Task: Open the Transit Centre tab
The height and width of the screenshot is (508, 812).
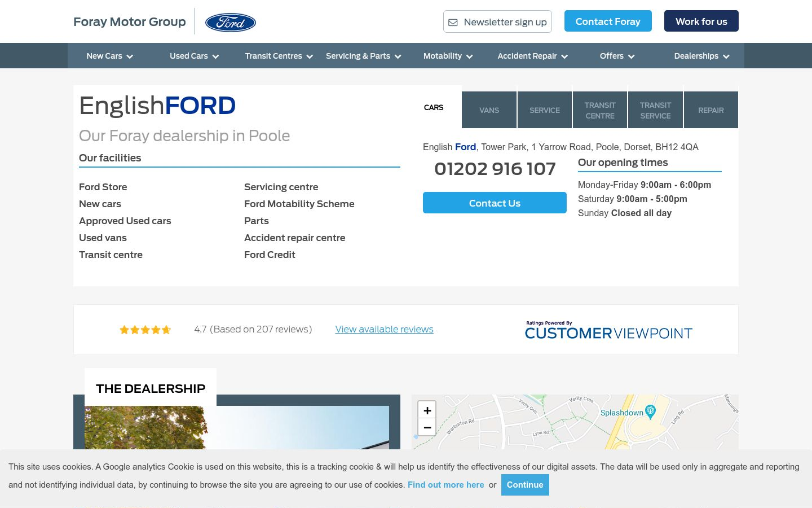Action: point(600,110)
